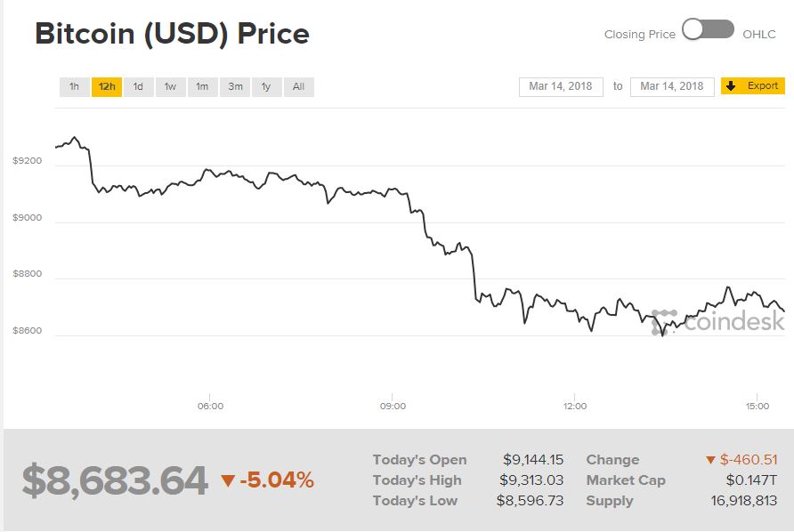Click the Export button
This screenshot has width=794, height=532.
pyautogui.click(x=753, y=86)
